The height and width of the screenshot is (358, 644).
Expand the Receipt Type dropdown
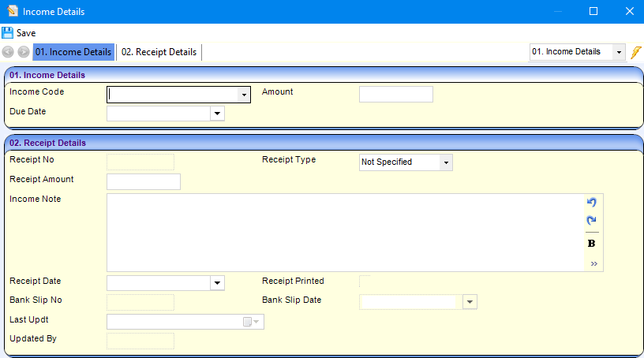[446, 162]
